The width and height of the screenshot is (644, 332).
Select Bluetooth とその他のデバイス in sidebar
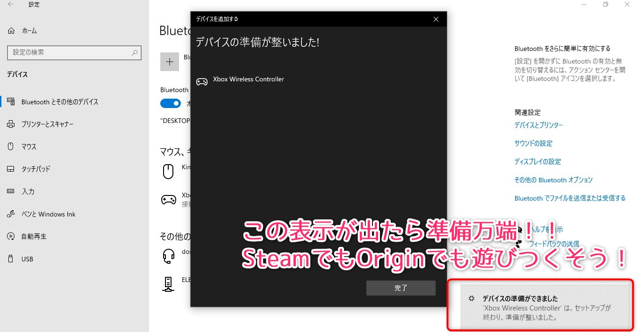click(x=60, y=102)
